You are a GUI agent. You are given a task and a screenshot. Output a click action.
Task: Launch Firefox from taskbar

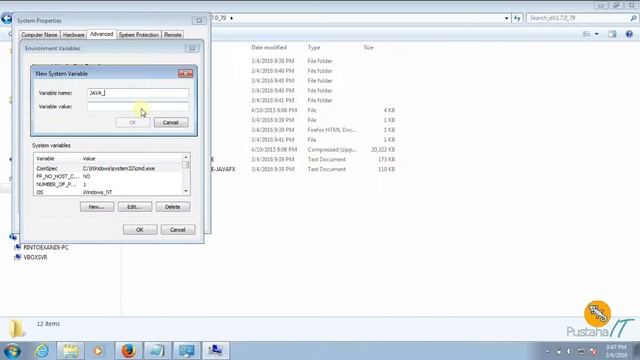128,351
